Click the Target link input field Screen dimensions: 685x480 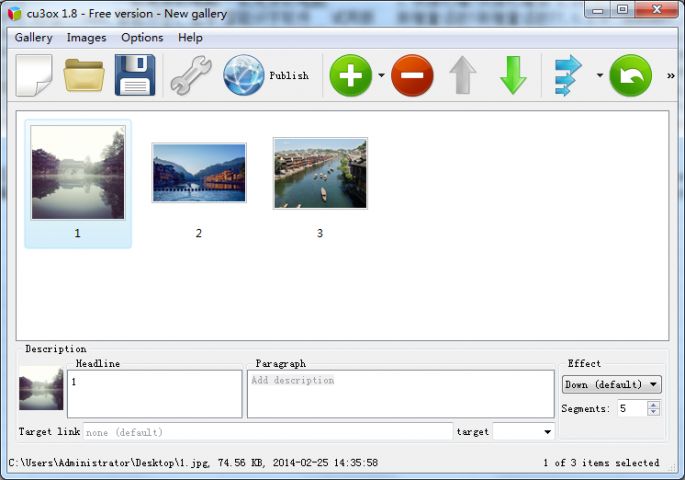pyautogui.click(x=267, y=432)
